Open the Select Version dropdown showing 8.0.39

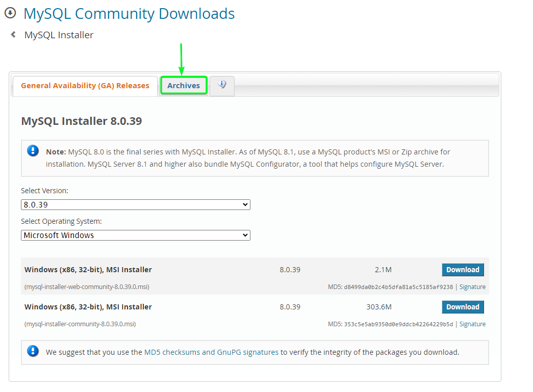(x=136, y=204)
